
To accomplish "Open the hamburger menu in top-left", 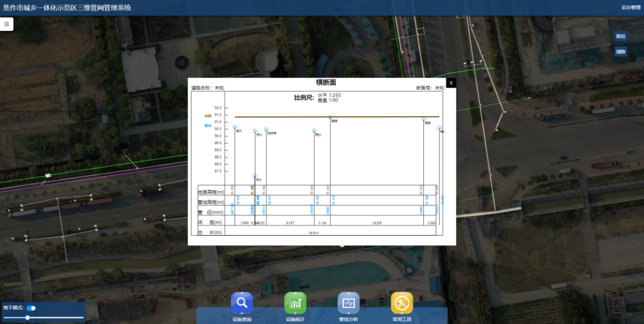I will click(x=7, y=24).
